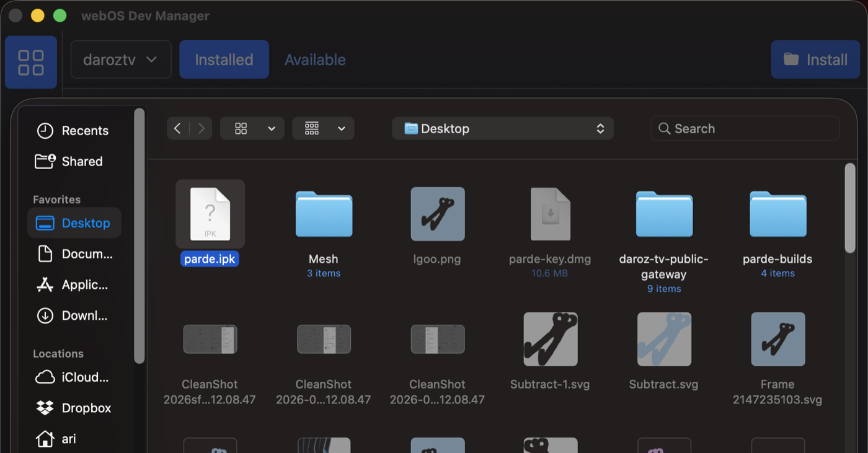
Task: Go back with the left chevron
Action: (x=178, y=128)
